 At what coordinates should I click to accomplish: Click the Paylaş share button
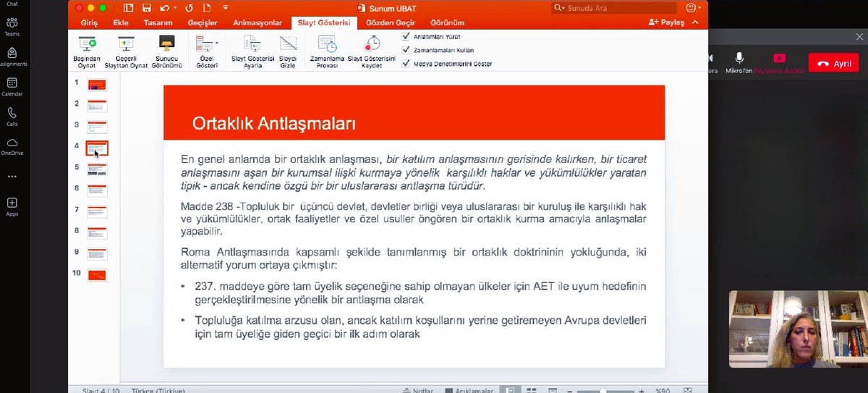tap(665, 22)
